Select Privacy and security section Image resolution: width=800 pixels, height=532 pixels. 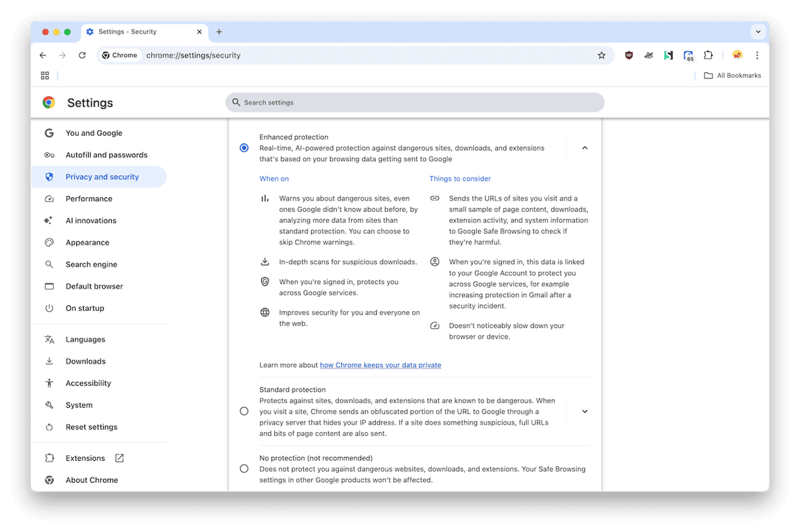(x=99, y=177)
